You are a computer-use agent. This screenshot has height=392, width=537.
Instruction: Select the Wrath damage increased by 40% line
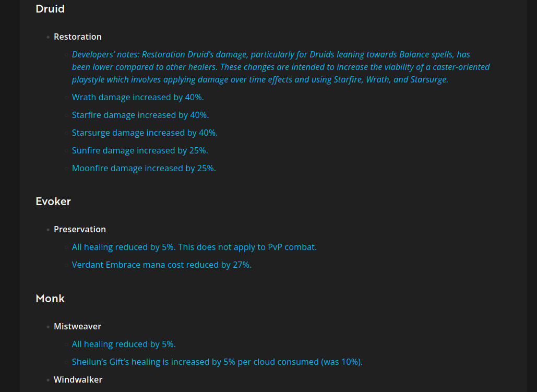(x=138, y=98)
